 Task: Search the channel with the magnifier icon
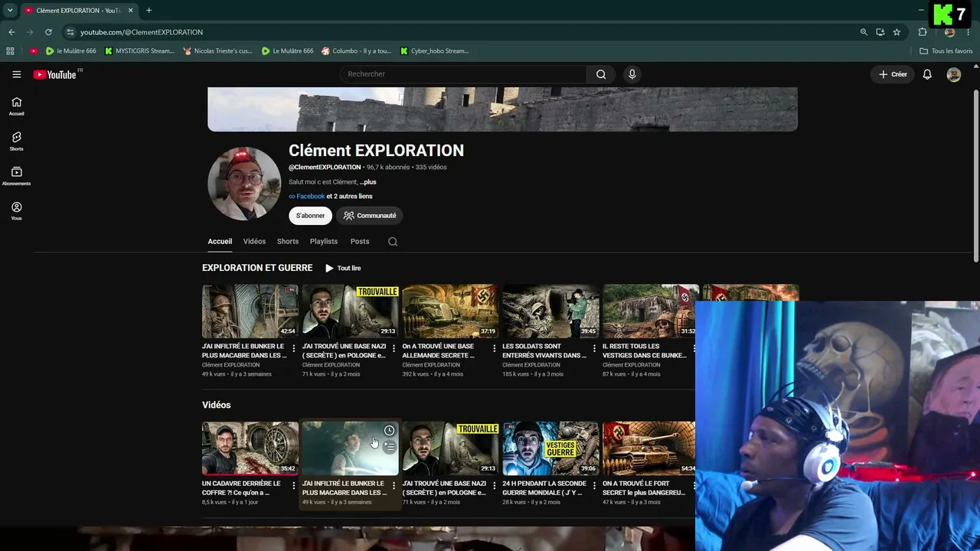point(393,242)
